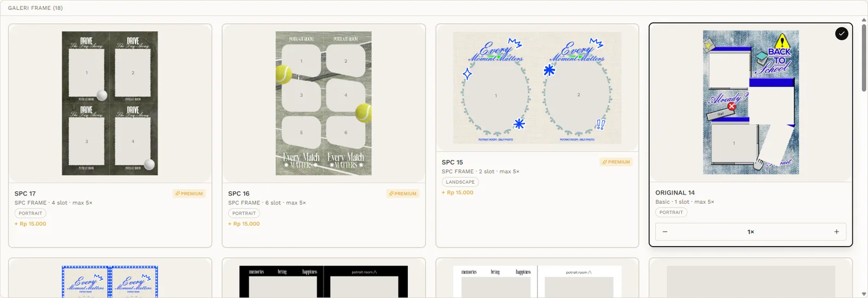
Task: Select the blue checkered Every Moment Matters frame
Action: coord(110,281)
